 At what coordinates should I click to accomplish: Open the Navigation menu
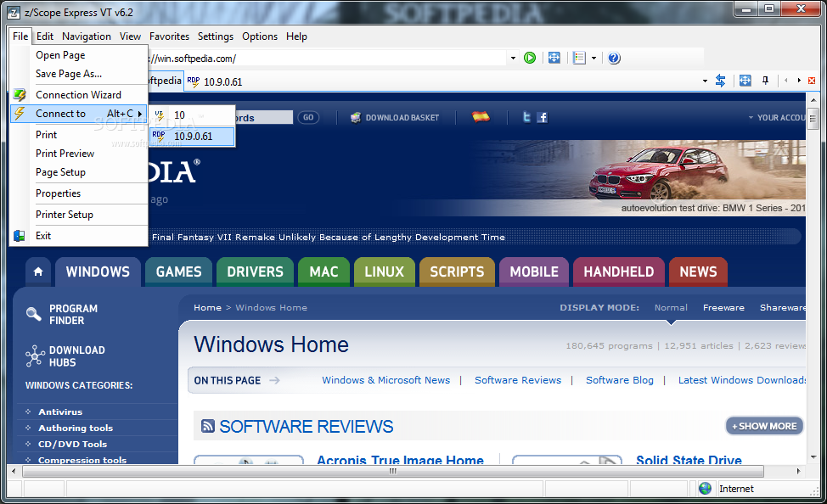[x=87, y=36]
